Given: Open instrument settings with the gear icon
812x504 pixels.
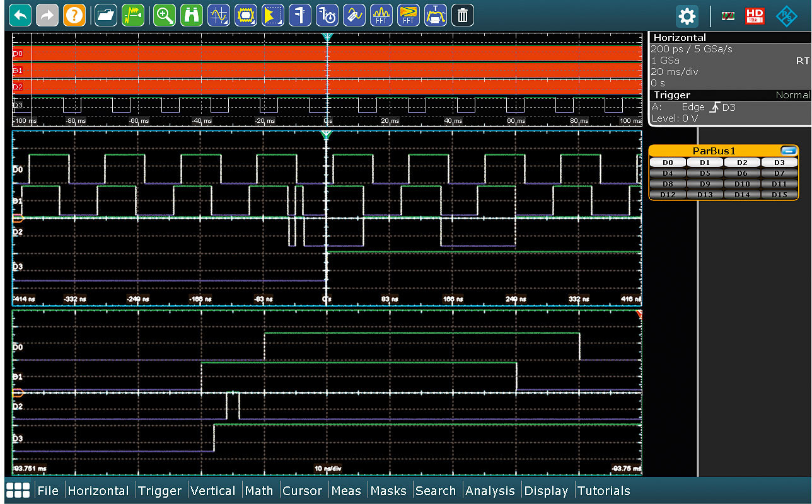Looking at the screenshot, I should [x=687, y=16].
